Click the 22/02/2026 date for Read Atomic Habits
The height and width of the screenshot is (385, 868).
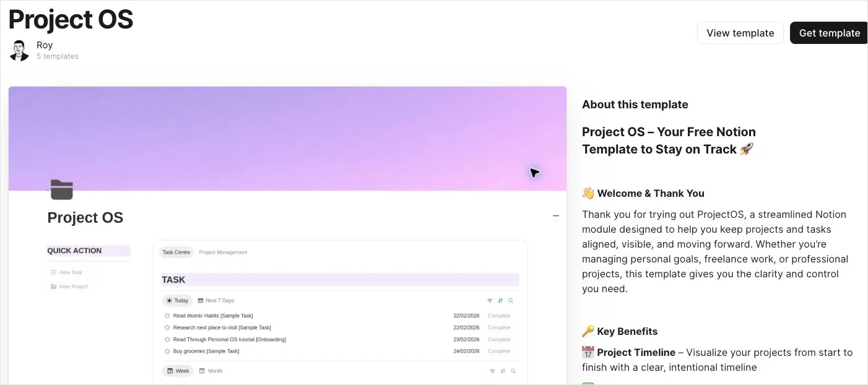click(466, 316)
